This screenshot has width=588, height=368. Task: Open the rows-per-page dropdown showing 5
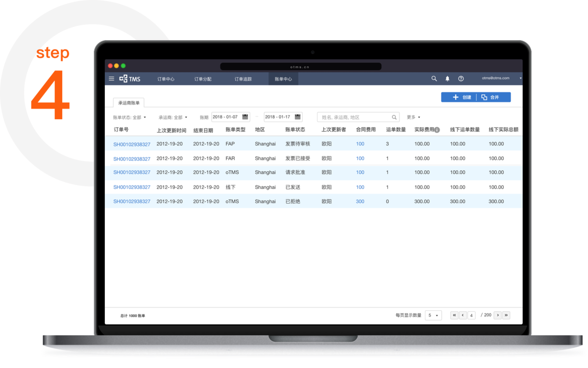tap(433, 315)
